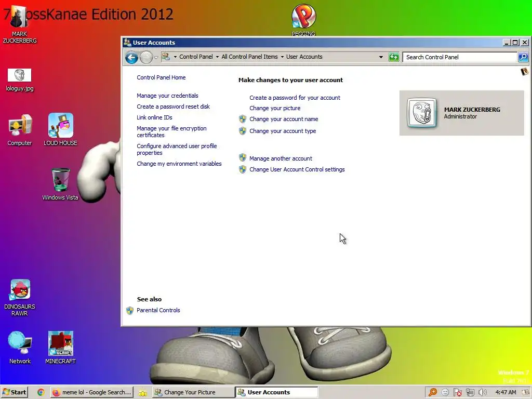Click the network tray icon
The width and height of the screenshot is (532, 399).
tap(470, 392)
